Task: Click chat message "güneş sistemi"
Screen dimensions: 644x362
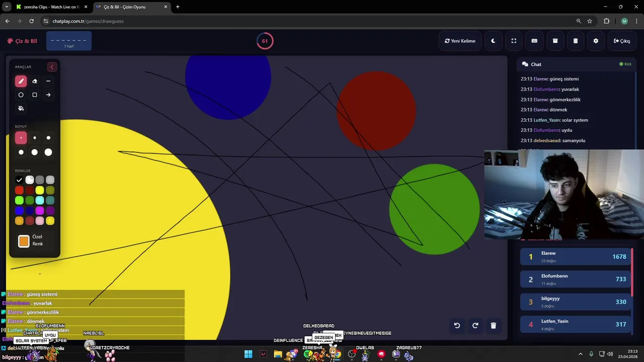Action: coord(563,79)
